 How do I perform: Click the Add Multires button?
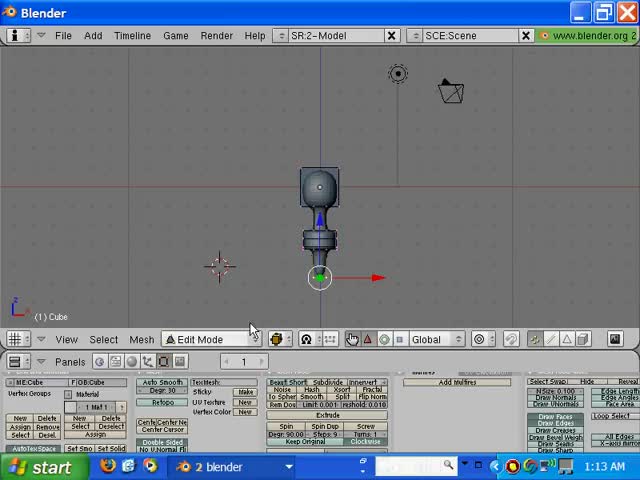tap(457, 382)
